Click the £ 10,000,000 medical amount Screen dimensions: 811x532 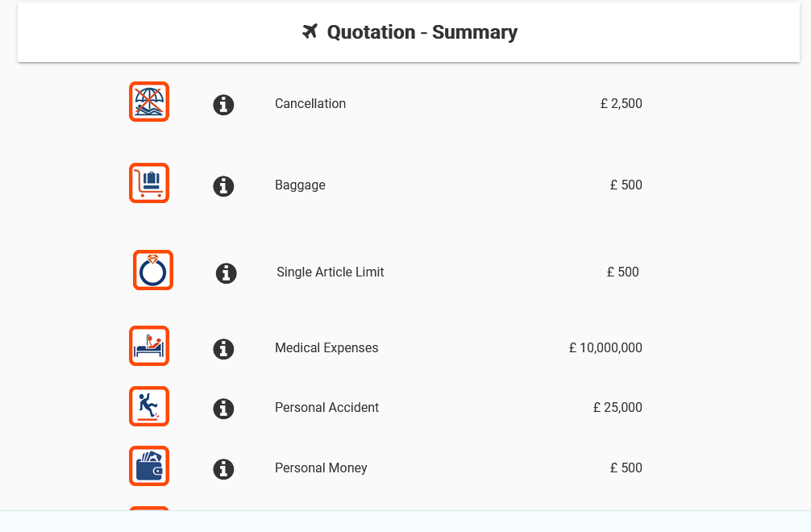(x=605, y=348)
